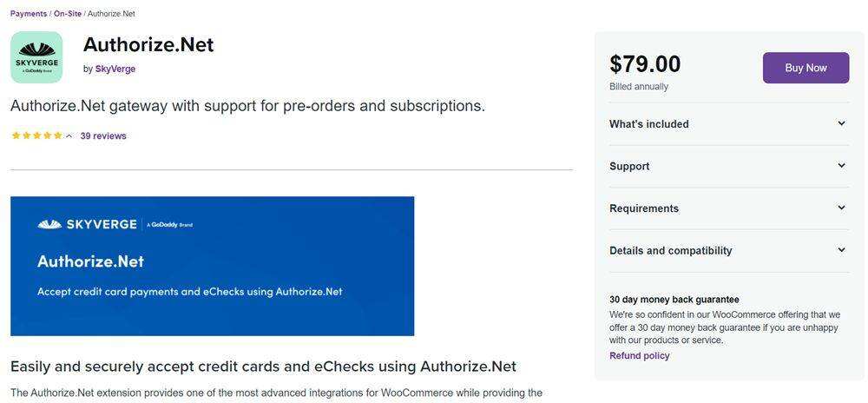The height and width of the screenshot is (403, 868).
Task: Click the SkyVerge logo icon
Action: (x=36, y=57)
